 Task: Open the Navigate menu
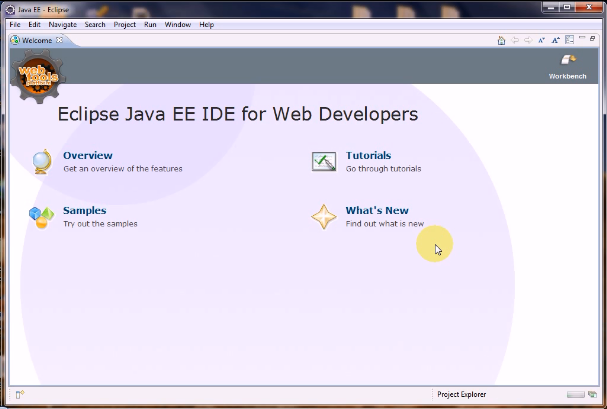pos(62,24)
